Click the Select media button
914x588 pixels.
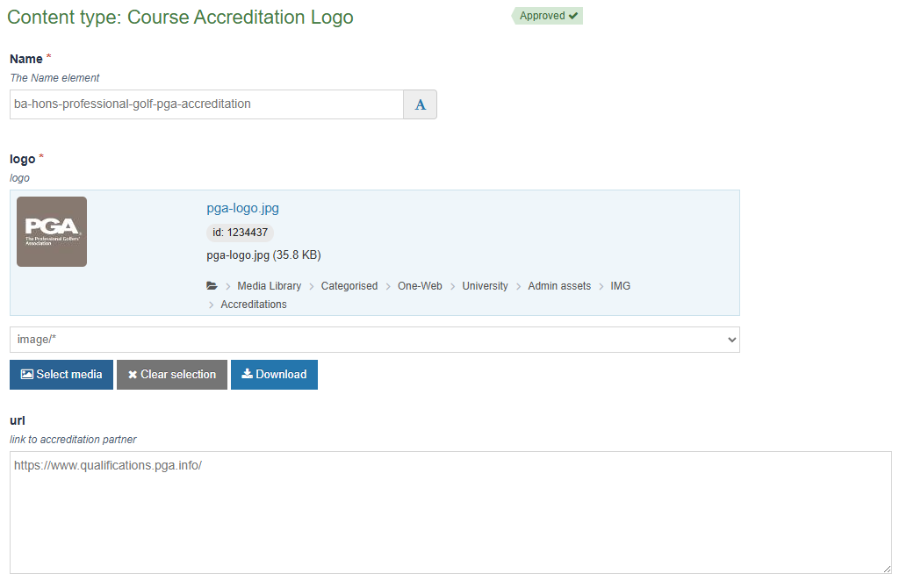point(61,374)
